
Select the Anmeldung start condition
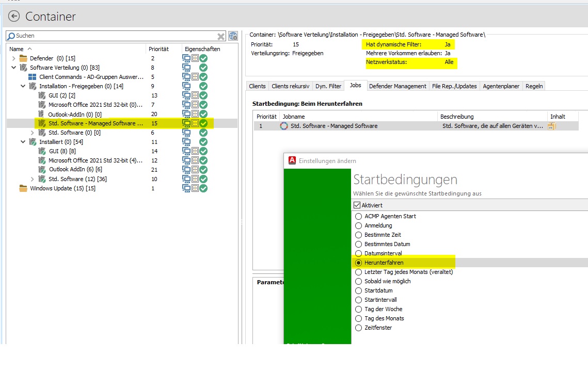click(358, 225)
